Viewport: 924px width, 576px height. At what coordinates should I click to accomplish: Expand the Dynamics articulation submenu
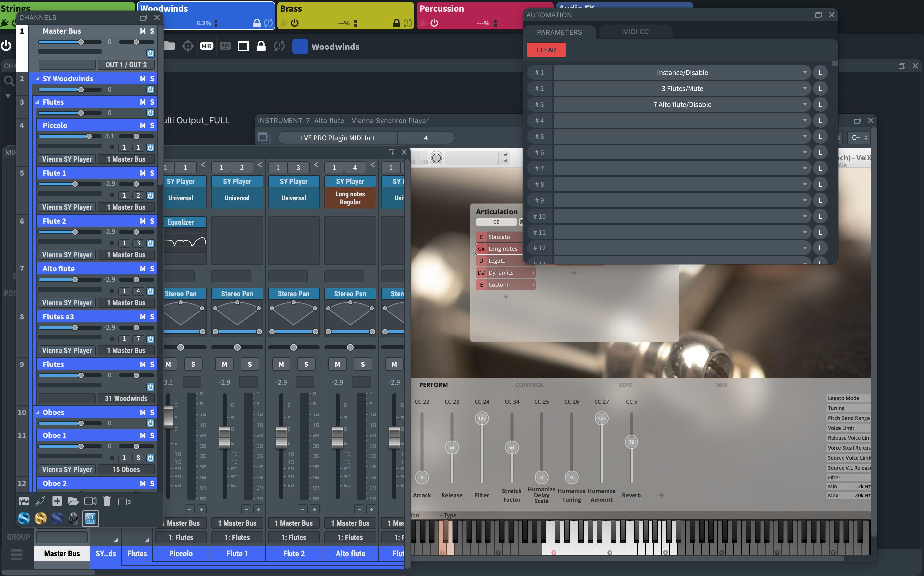pyautogui.click(x=533, y=273)
